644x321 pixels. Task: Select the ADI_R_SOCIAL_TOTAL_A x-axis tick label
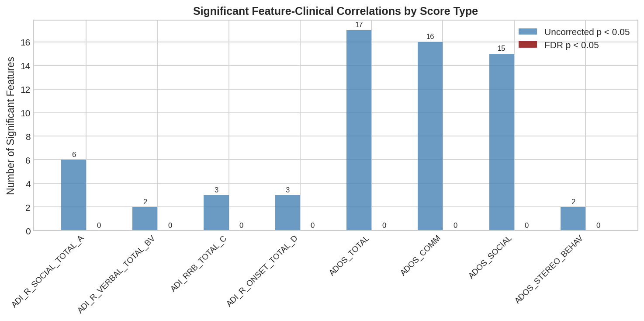pos(48,272)
